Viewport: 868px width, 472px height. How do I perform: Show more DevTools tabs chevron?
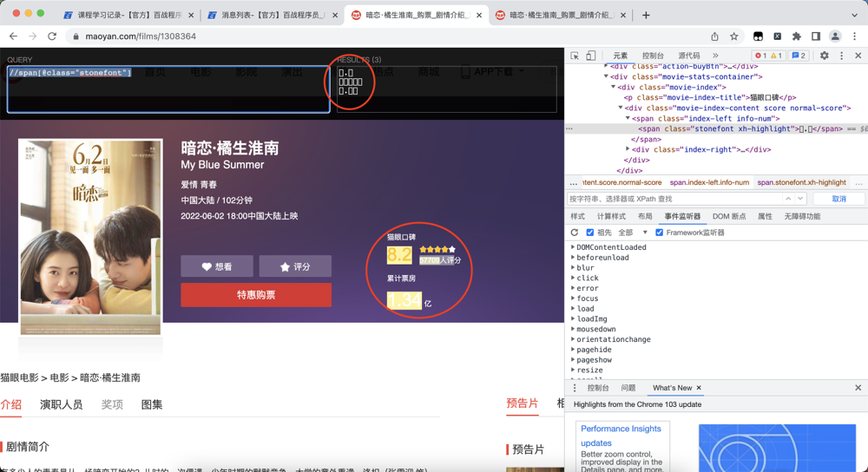click(715, 56)
